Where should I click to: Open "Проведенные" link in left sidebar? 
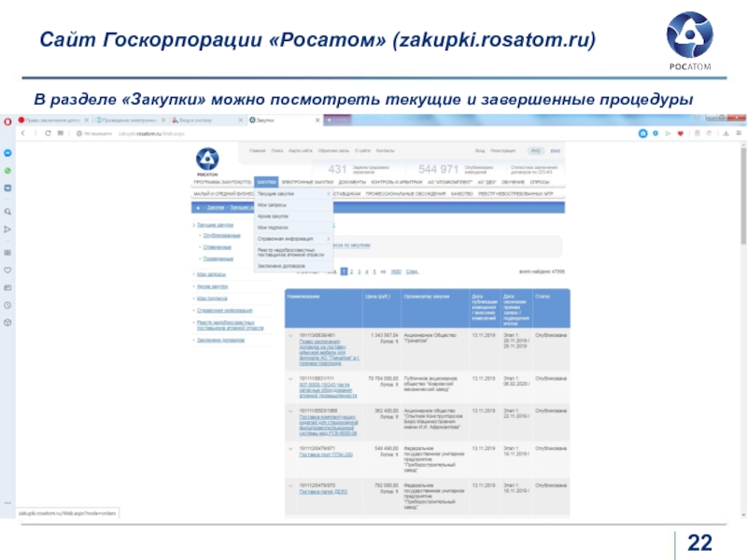pos(218,259)
